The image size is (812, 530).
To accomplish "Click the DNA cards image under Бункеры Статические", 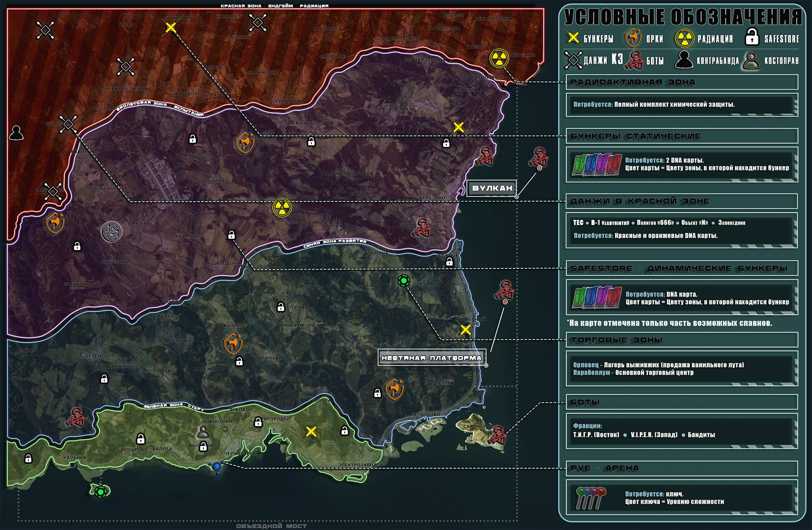I will [x=596, y=164].
